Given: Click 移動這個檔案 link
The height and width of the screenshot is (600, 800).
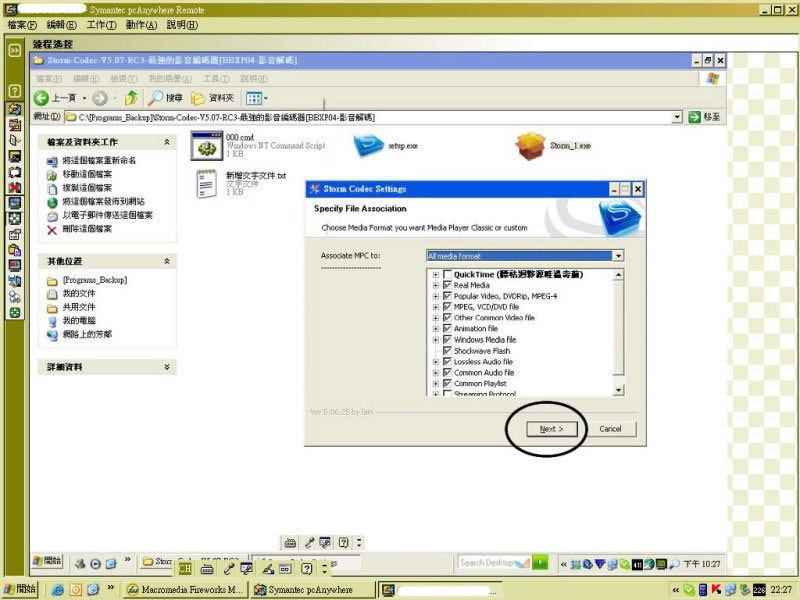Looking at the screenshot, I should click(87, 174).
